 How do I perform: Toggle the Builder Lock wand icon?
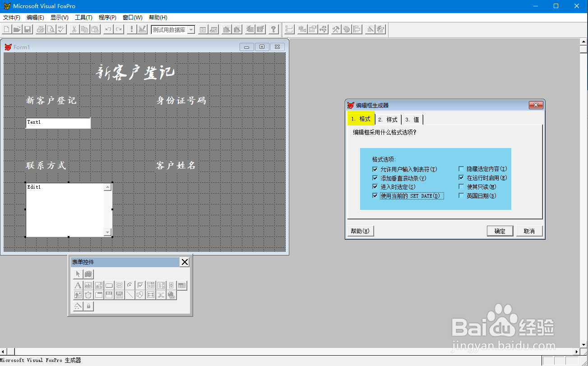(78, 306)
